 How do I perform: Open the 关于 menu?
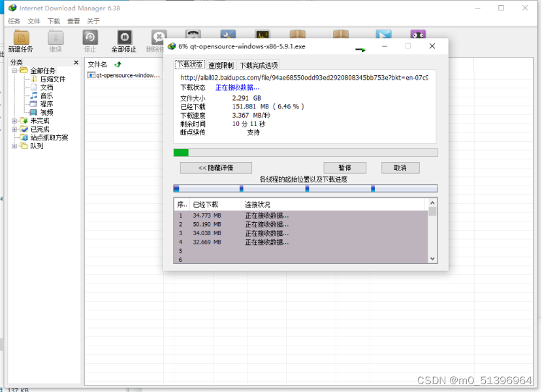[x=93, y=22]
